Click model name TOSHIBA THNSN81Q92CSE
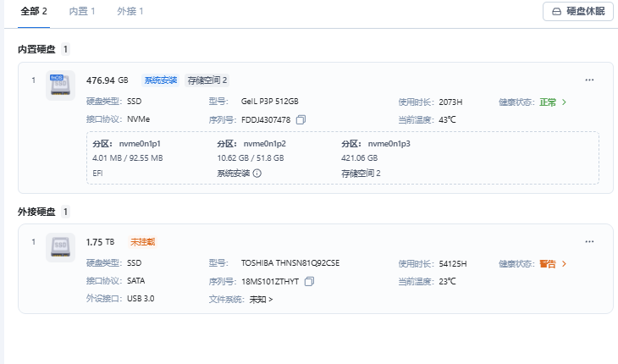 [x=290, y=263]
